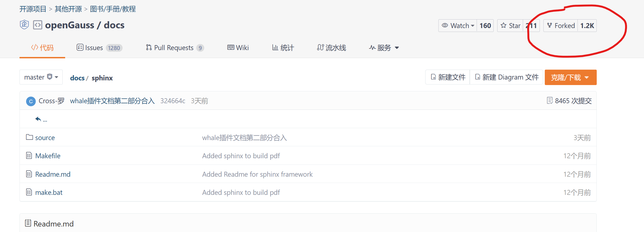Open the 流水线 tab
The image size is (644, 232).
(331, 48)
